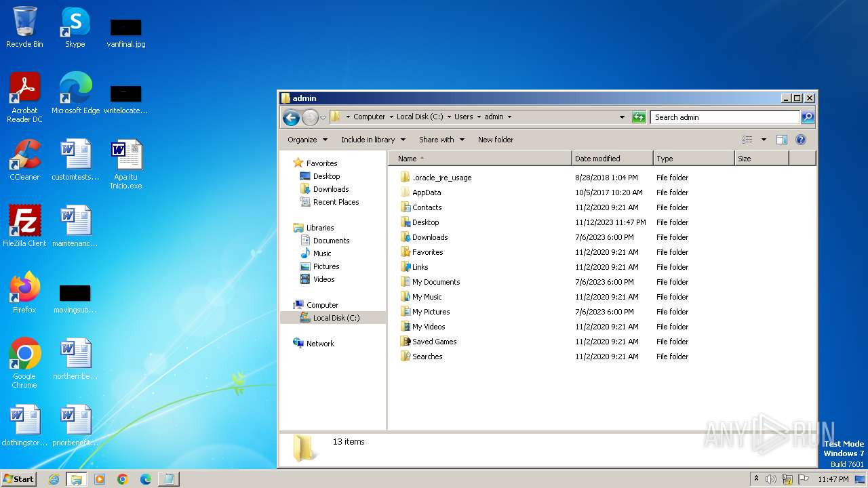This screenshot has width=868, height=488.
Task: Select the writelocate desktop file
Action: pyautogui.click(x=126, y=99)
